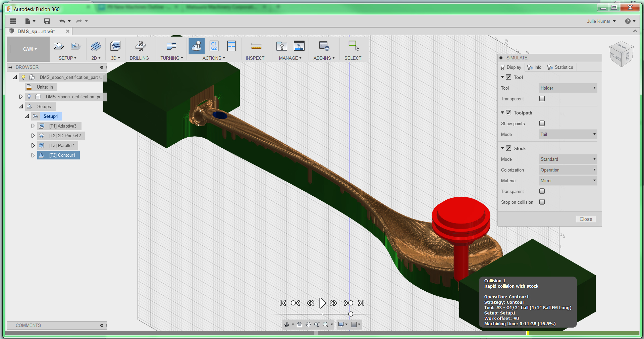The image size is (644, 339).
Task: Click the Simulate action icon
Action: pyautogui.click(x=197, y=46)
